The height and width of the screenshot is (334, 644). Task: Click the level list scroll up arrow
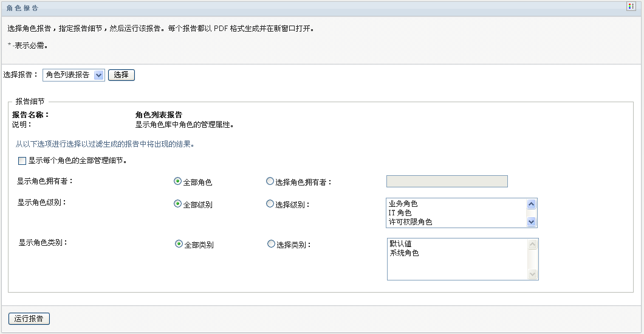click(532, 204)
